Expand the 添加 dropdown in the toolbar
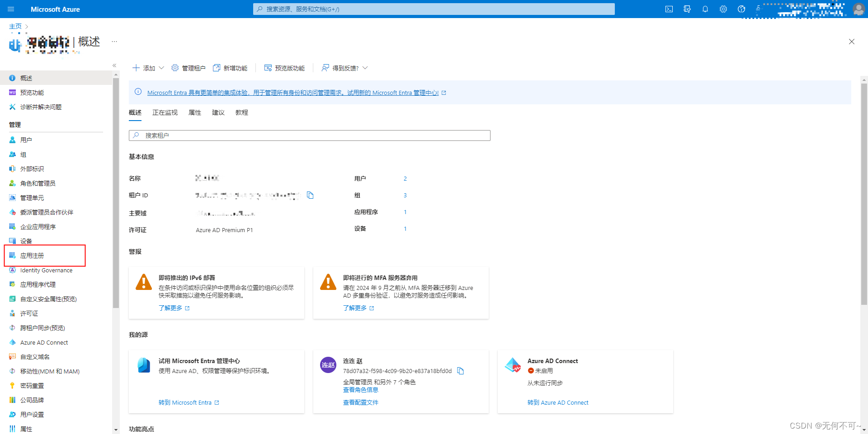 coord(148,68)
